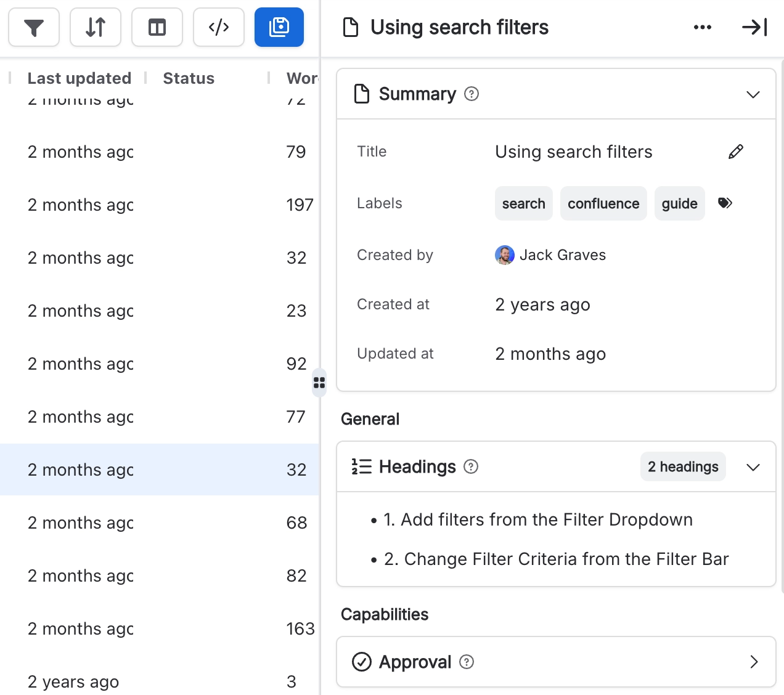Click the Using search filters panel heading
The height and width of the screenshot is (695, 784).
tap(459, 27)
